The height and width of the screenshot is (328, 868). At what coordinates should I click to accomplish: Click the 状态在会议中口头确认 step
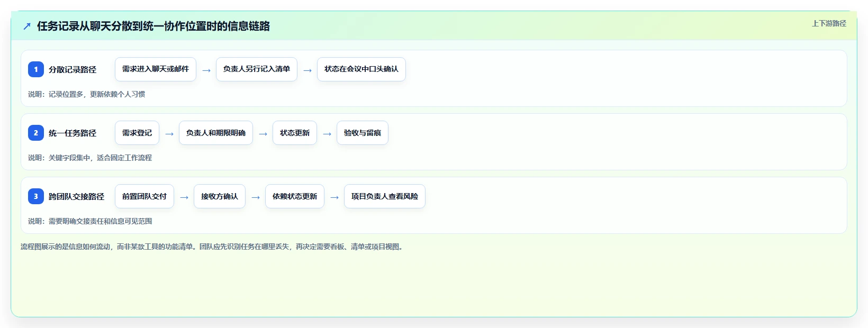pos(361,69)
